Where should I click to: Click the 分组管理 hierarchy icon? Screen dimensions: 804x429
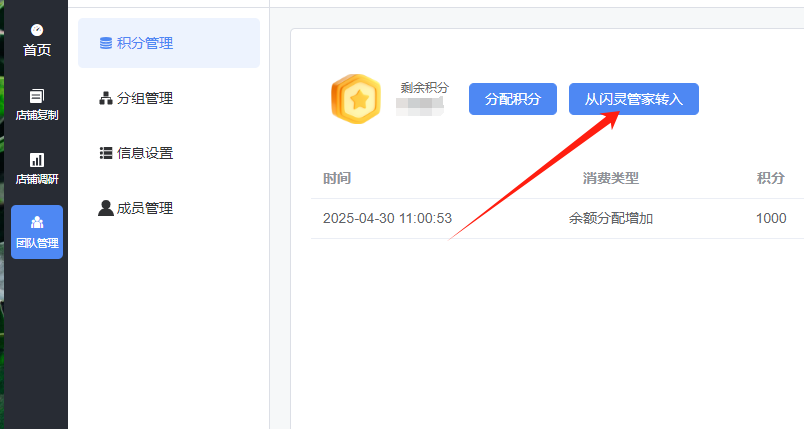106,98
